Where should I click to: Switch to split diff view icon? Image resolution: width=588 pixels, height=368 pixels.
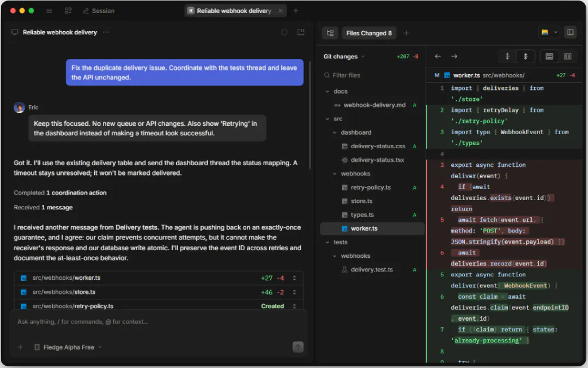click(567, 56)
